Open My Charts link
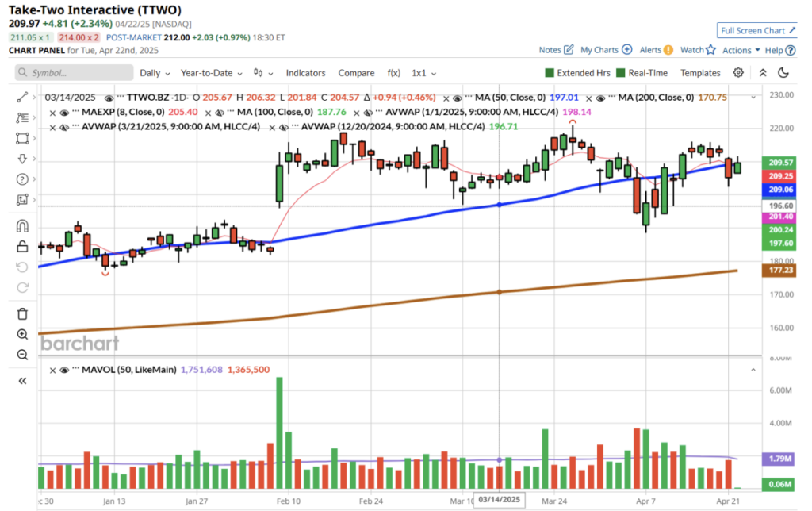Viewport: 812px width, 511px height. (x=607, y=50)
